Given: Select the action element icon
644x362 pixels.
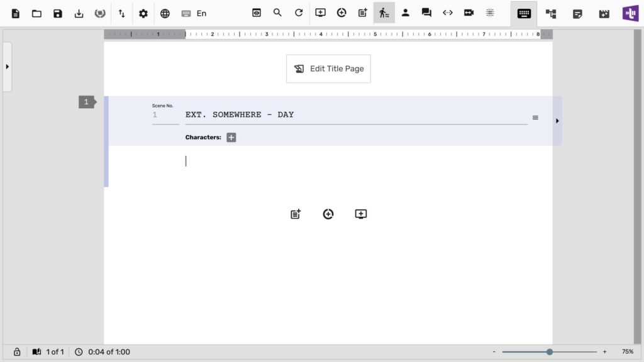Looking at the screenshot, I should (x=384, y=13).
